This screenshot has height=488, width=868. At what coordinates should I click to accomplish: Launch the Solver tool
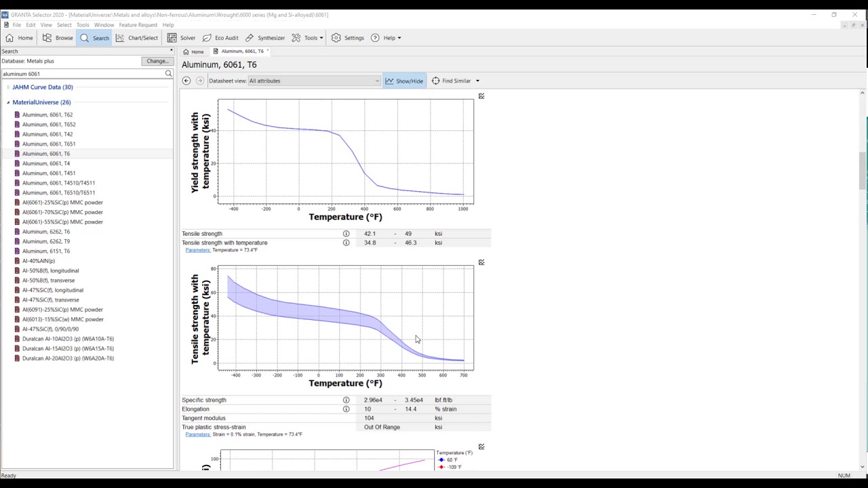tap(181, 38)
